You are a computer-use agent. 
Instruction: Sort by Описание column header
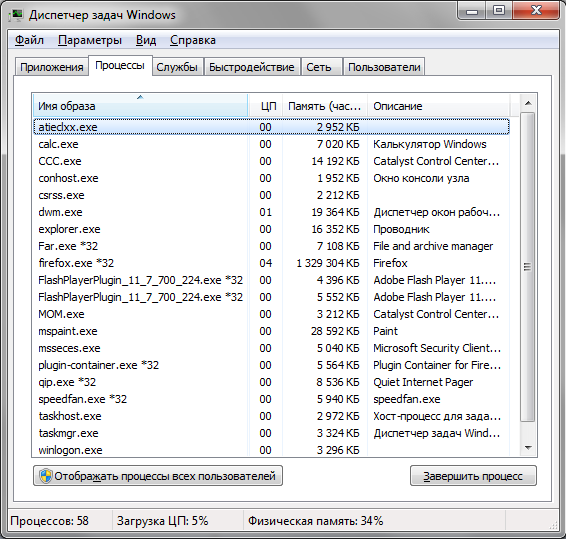tap(439, 106)
